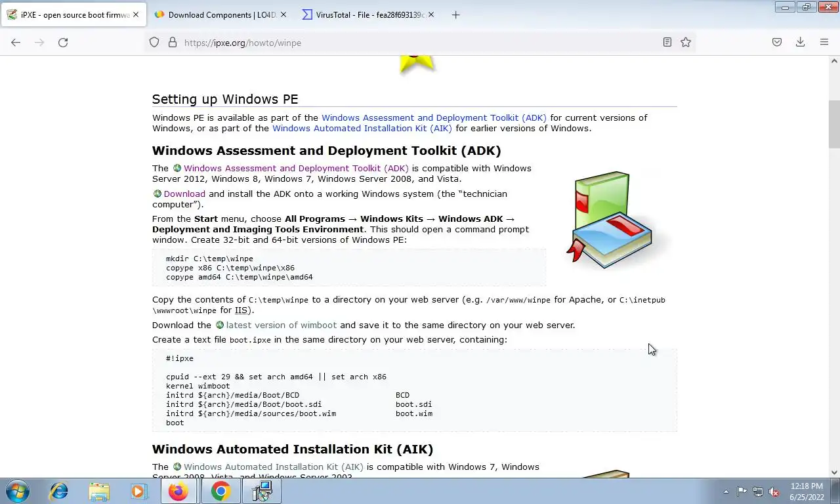Viewport: 840px width, 504px height.
Task: Open the Action Center flag icon
Action: (742, 492)
